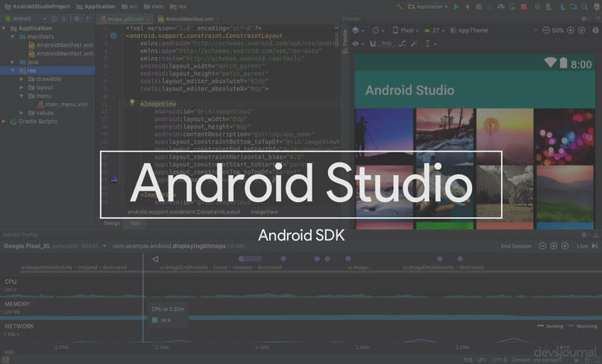The width and height of the screenshot is (602, 364).
Task: Switch to the image_grid.xml editor tab
Action: [x=124, y=19]
